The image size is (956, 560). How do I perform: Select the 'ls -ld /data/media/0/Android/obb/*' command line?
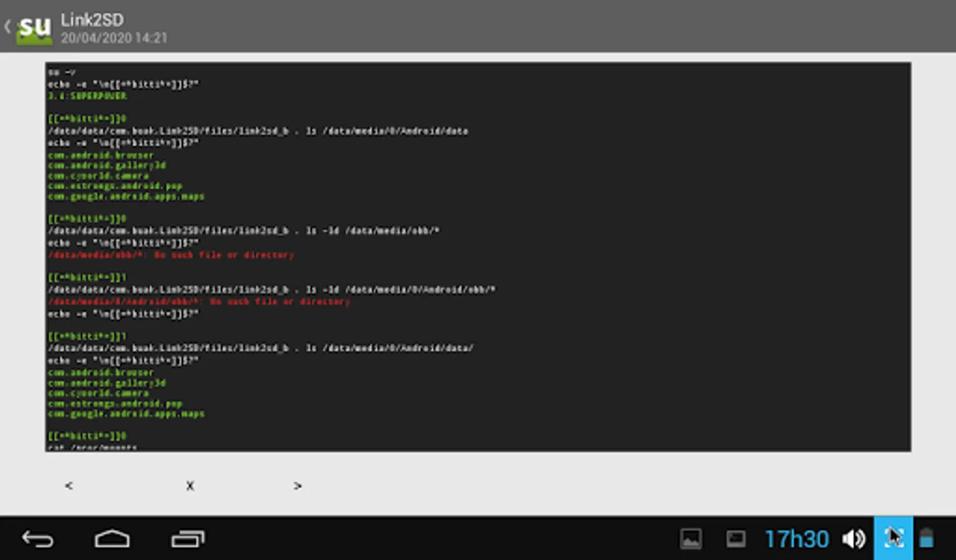click(272, 289)
